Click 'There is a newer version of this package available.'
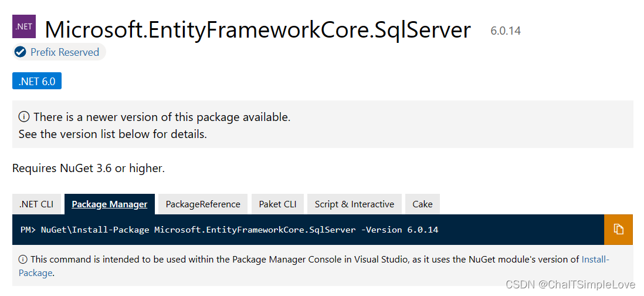644x296 pixels. [162, 117]
